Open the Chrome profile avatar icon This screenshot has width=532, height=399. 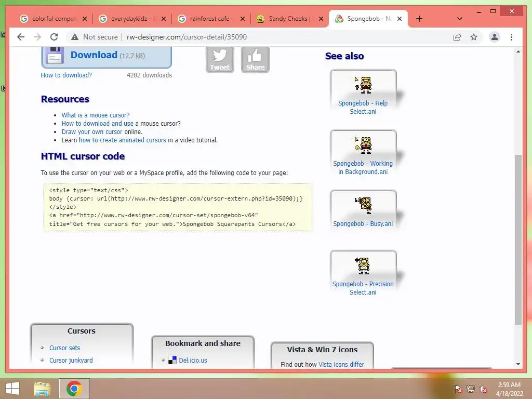tap(495, 37)
